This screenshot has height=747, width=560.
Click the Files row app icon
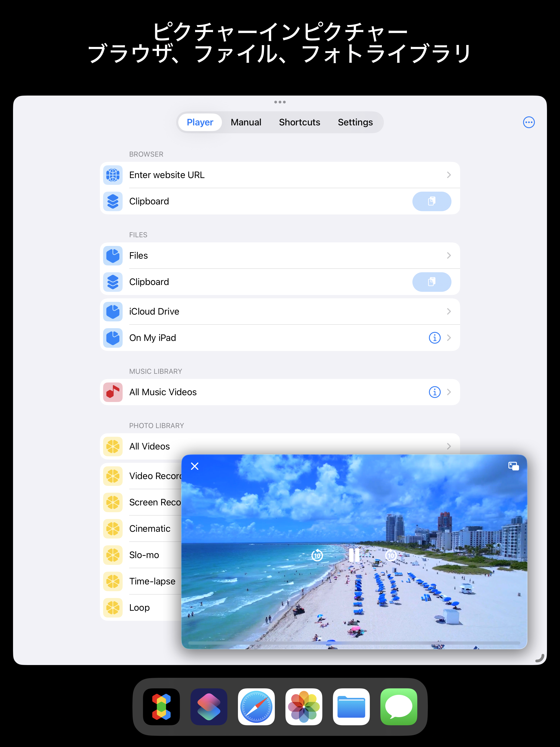tap(113, 256)
